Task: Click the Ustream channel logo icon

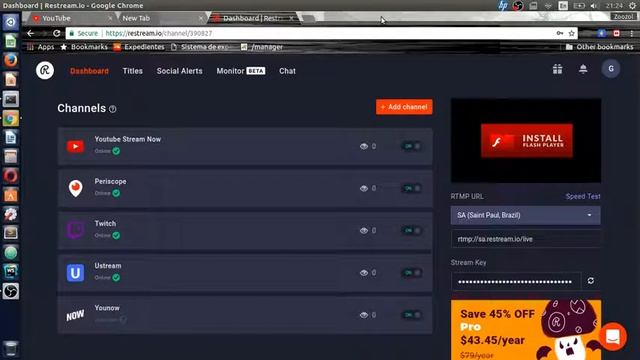Action: coord(76,273)
